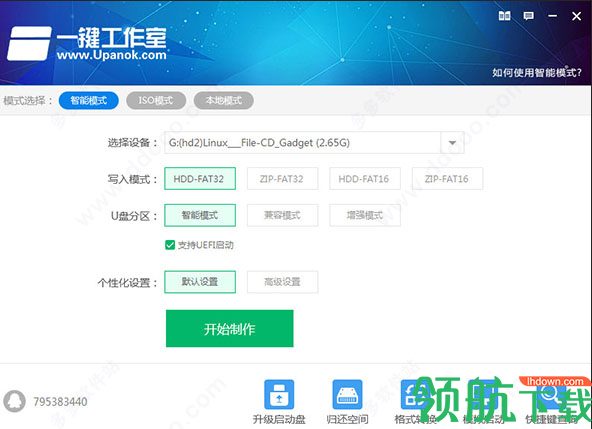Image resolution: width=592 pixels, height=429 pixels.
Task: Switch to 本地模式 tab
Action: [x=224, y=100]
